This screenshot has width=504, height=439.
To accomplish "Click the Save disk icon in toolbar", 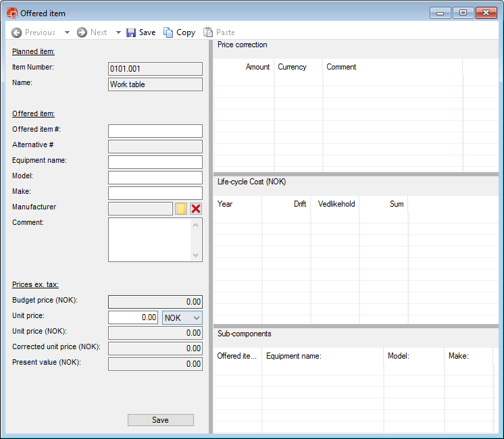I will click(132, 32).
